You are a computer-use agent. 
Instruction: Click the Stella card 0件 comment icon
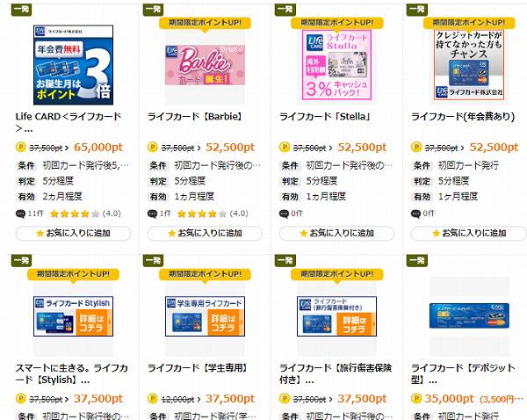[284, 214]
